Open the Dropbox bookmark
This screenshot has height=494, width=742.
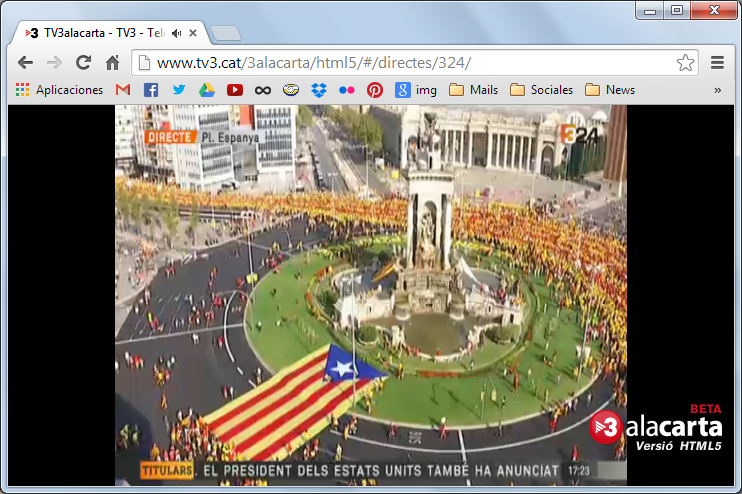(x=319, y=90)
